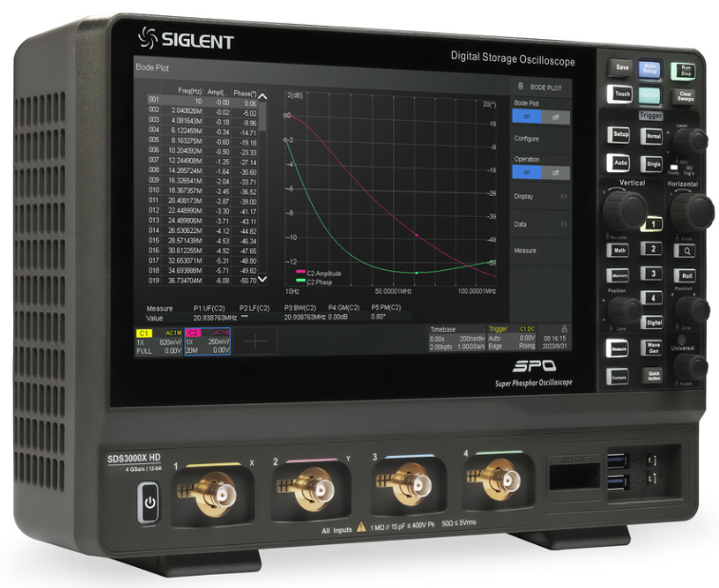This screenshot has width=719, height=588.
Task: Select Normal trigger mode button
Action: [652, 136]
